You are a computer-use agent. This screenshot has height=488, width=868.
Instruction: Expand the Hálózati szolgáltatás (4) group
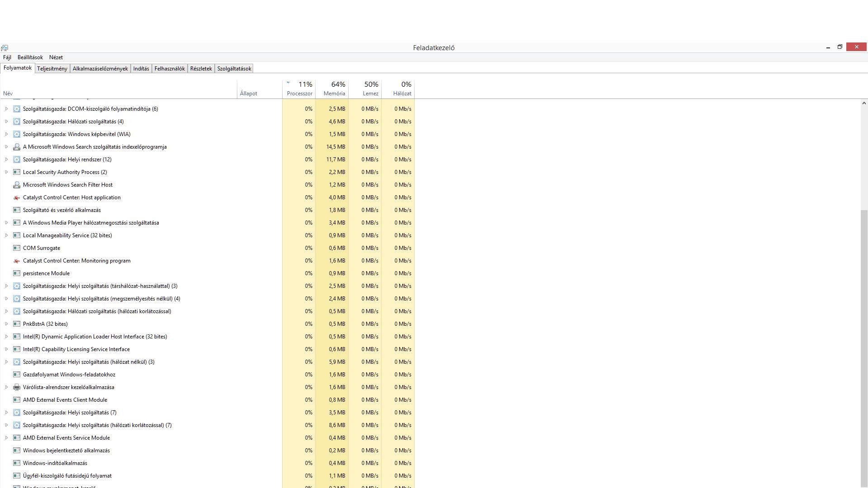click(6, 122)
